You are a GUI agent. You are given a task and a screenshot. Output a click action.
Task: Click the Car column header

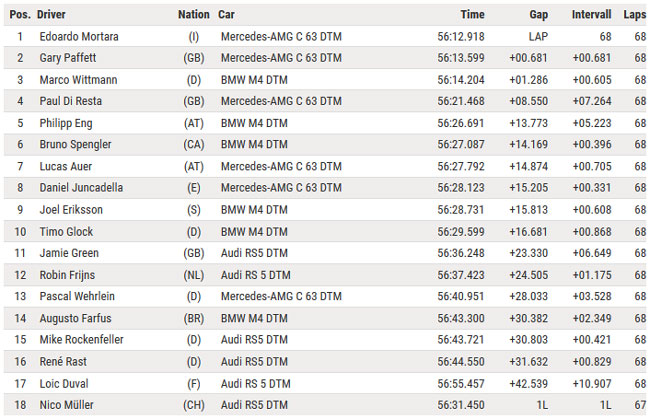tap(226, 15)
